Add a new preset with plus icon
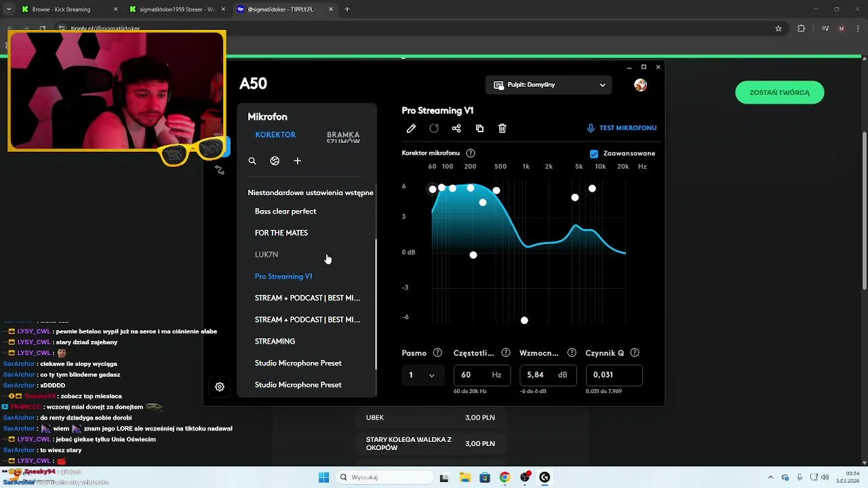Screen dimensions: 868x488 [x=297, y=161]
